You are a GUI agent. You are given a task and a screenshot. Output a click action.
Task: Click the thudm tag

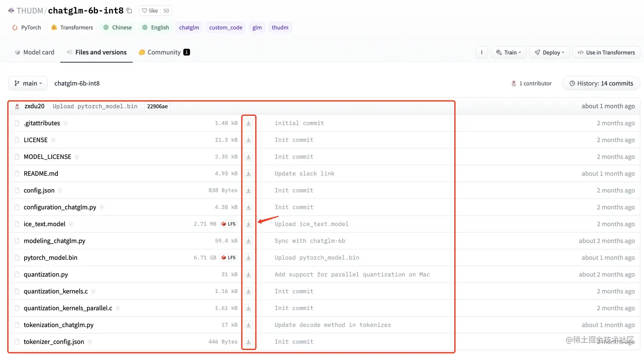pos(280,28)
